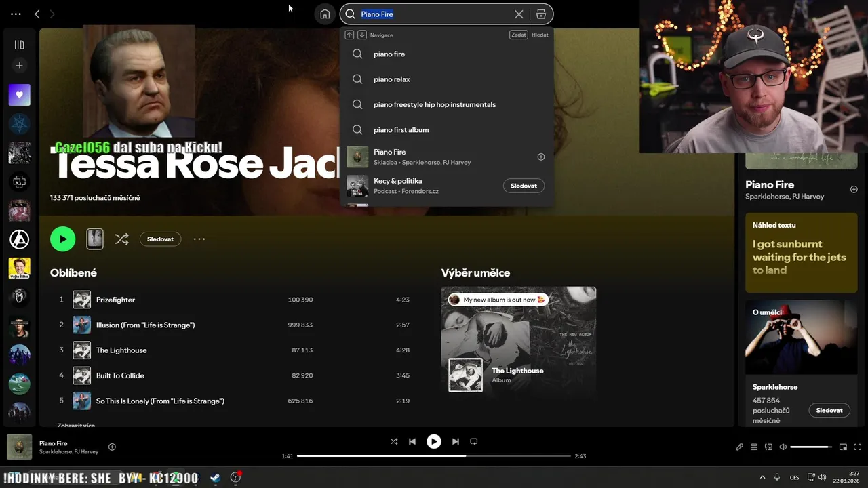Follow Sparklehorse with Sledovat button
868x488 pixels.
(829, 410)
